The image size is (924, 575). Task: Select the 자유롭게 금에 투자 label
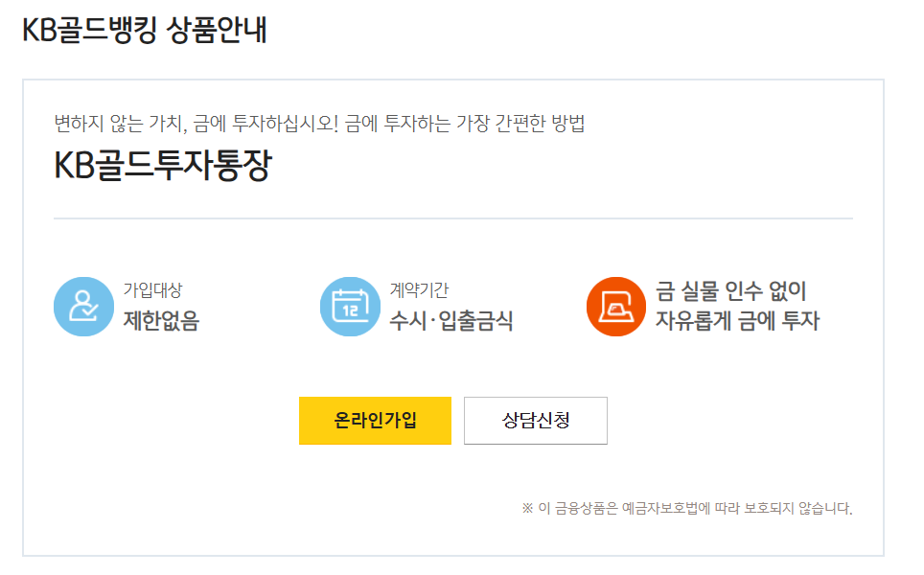pos(736,321)
